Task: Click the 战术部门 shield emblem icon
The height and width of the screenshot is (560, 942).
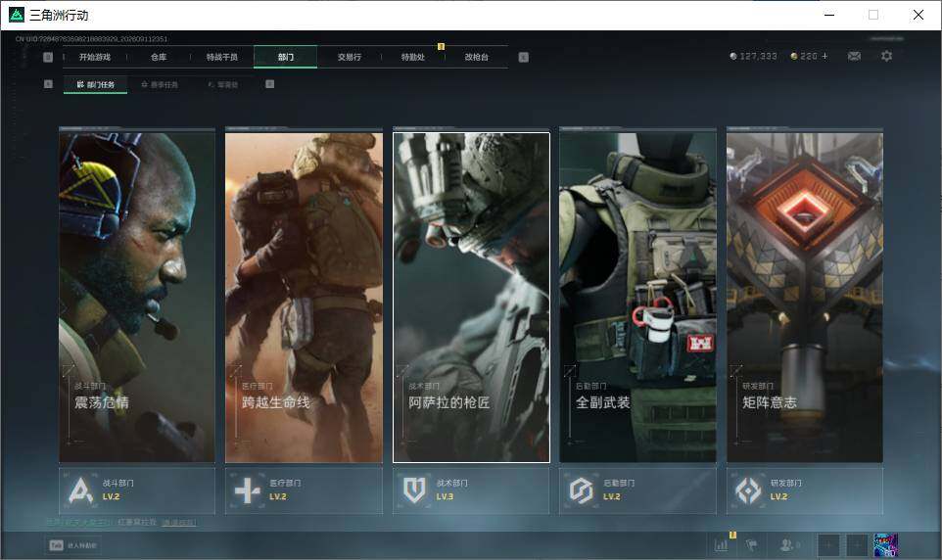Action: point(414,490)
